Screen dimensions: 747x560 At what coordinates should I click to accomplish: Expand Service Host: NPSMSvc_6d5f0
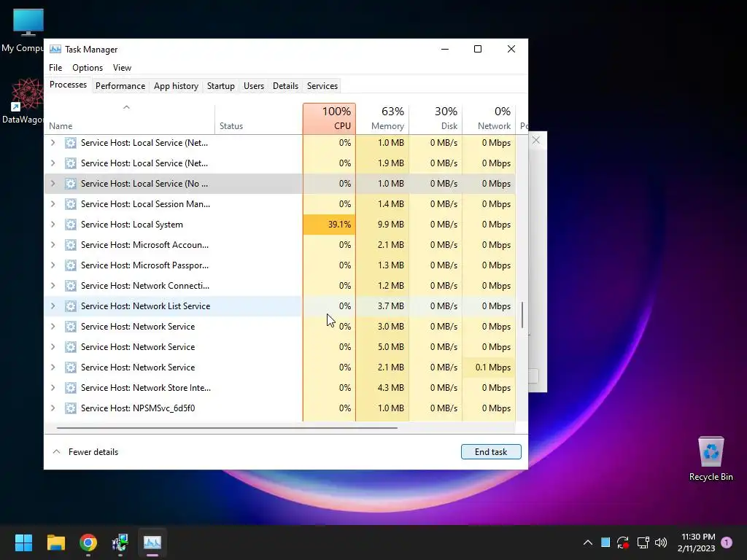click(53, 408)
